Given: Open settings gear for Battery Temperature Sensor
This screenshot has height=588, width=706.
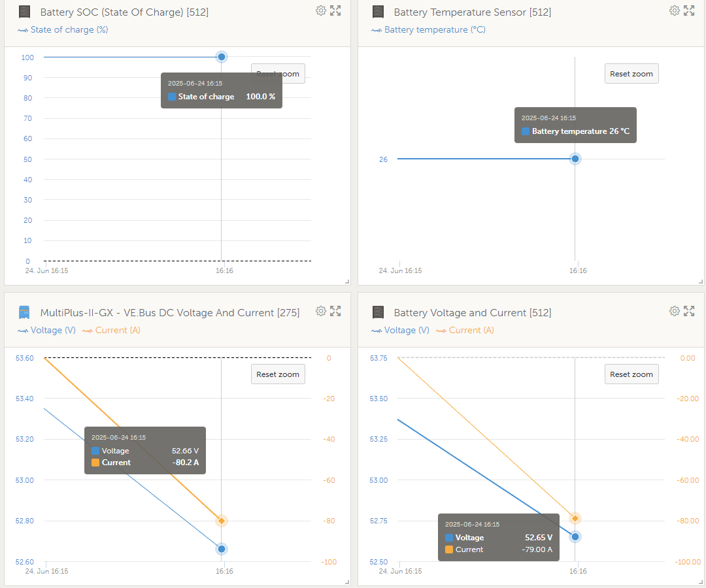Looking at the screenshot, I should (675, 10).
